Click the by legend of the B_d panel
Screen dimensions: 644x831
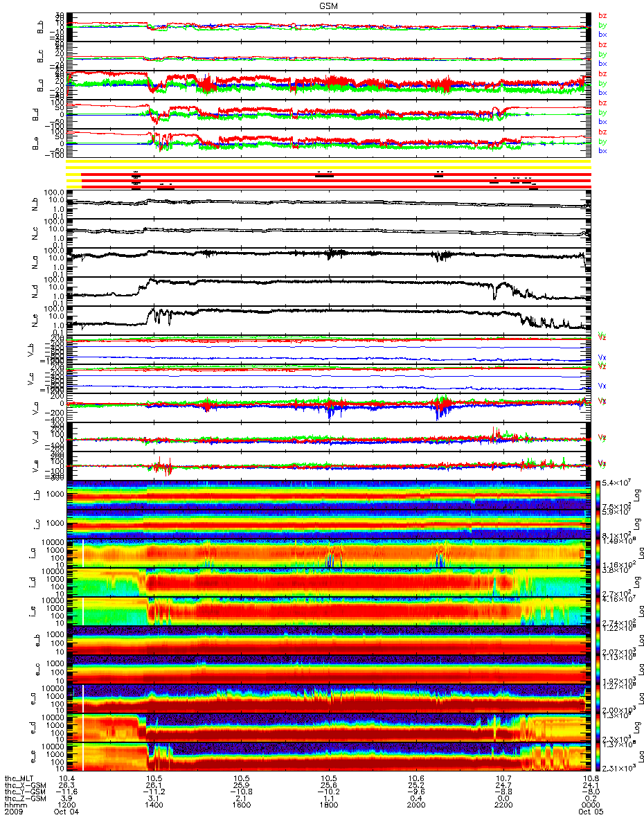(x=602, y=112)
